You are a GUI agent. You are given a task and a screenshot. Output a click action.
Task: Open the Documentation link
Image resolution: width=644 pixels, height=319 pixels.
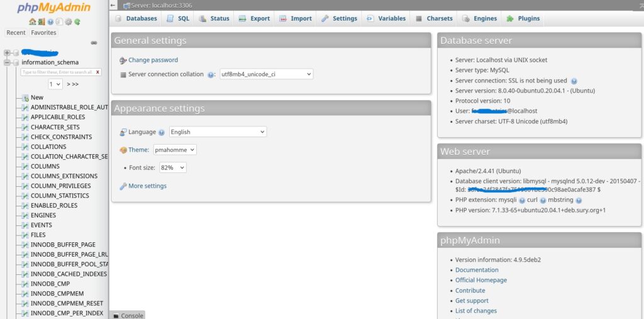477,270
